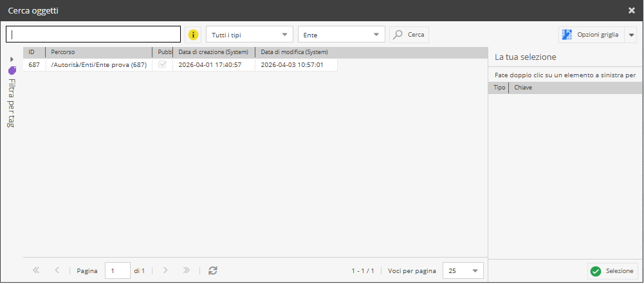Sort by the ID column header
644x284 pixels.
(33, 52)
